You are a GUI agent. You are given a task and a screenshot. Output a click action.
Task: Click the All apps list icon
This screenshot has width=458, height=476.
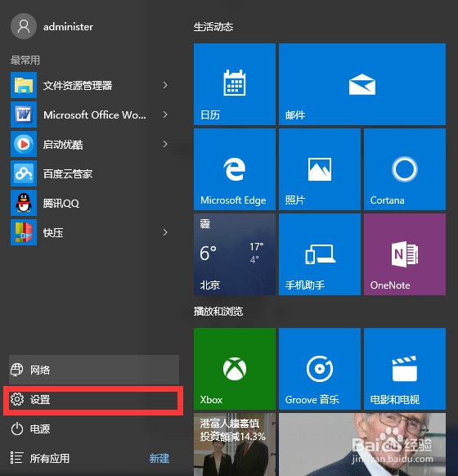coord(16,458)
